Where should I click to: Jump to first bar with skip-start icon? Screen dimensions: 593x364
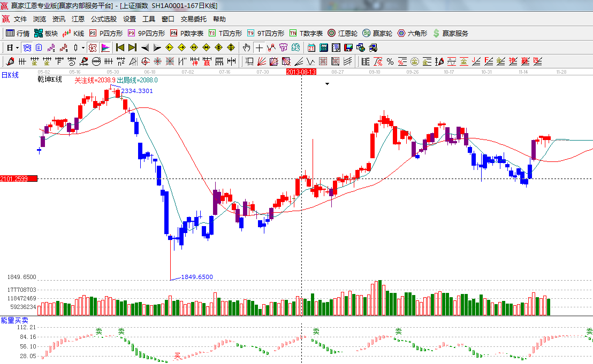[120, 48]
